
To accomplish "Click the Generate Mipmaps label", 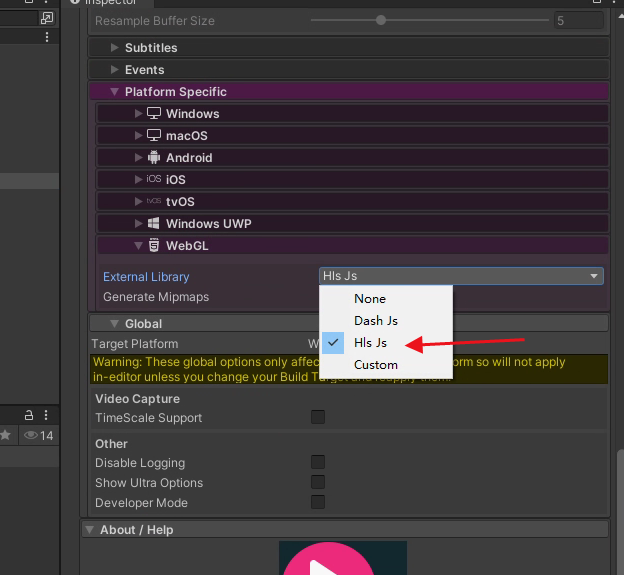I will [156, 297].
